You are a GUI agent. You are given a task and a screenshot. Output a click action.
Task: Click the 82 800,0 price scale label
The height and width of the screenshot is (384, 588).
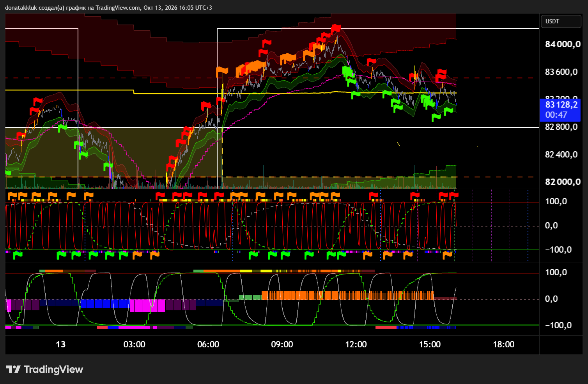tap(561, 127)
